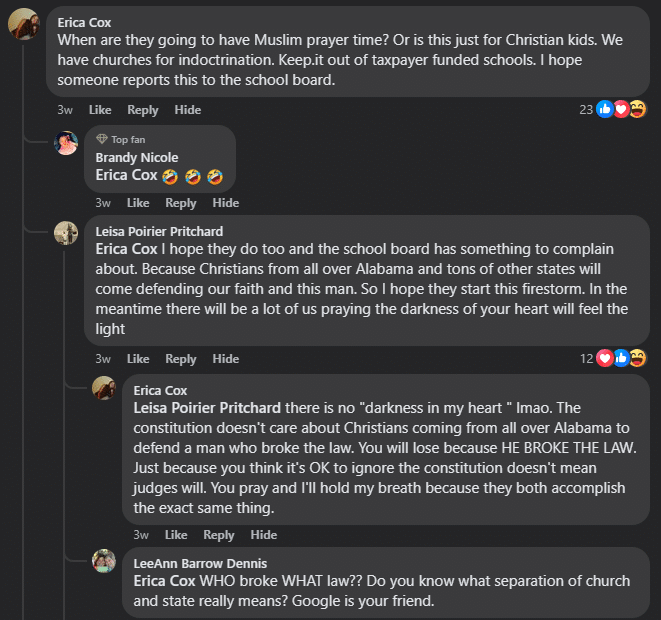Click Erica Cox mention in Brandy's reply
This screenshot has width=661, height=620.
pos(126,175)
